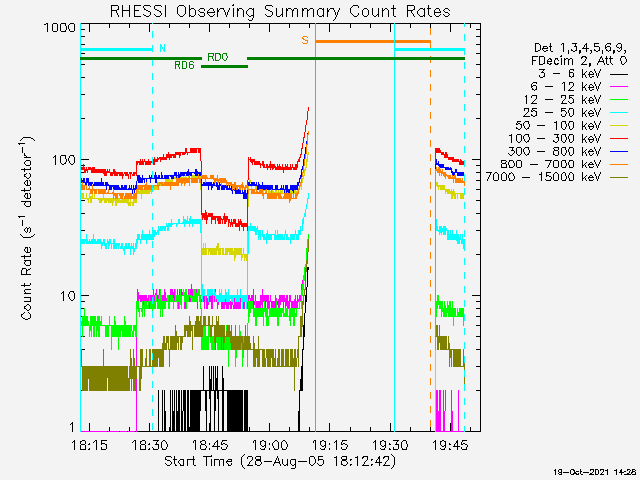The image size is (640, 480).
Task: Click the FDecim 2, Att 0 label
Action: point(579,61)
